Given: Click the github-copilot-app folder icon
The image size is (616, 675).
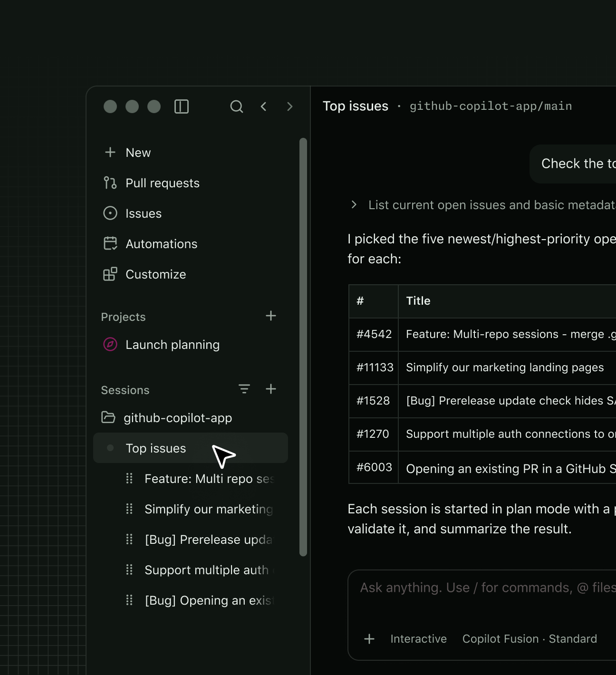Looking at the screenshot, I should (108, 417).
